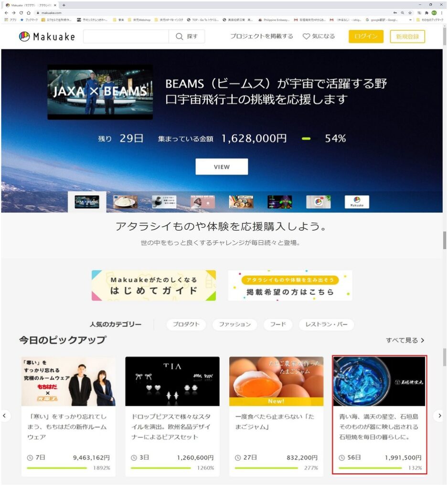
Task: Go back using browser back arrow
Action: point(6,12)
